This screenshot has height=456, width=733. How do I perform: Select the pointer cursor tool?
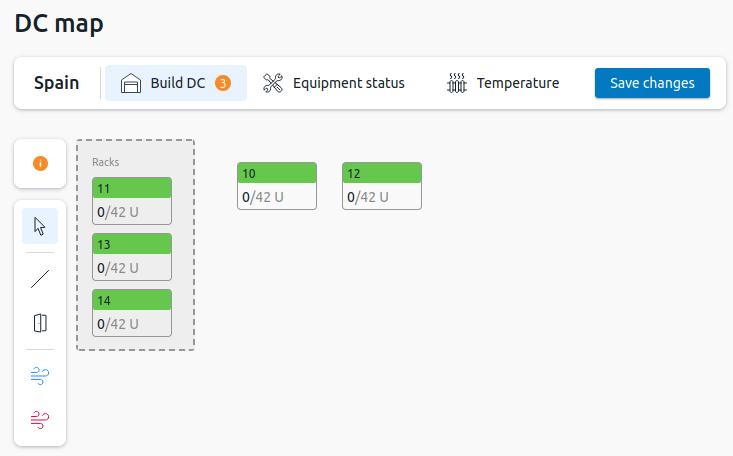click(40, 226)
